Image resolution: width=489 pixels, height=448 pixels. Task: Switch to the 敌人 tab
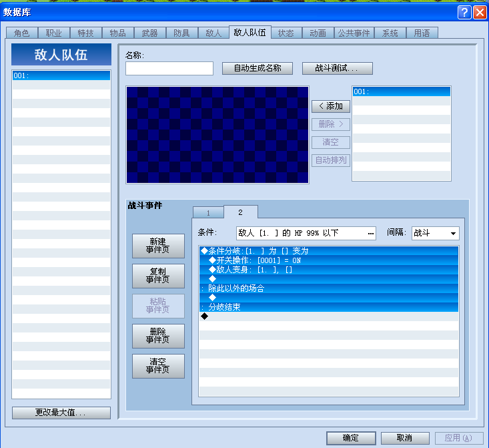pos(213,33)
